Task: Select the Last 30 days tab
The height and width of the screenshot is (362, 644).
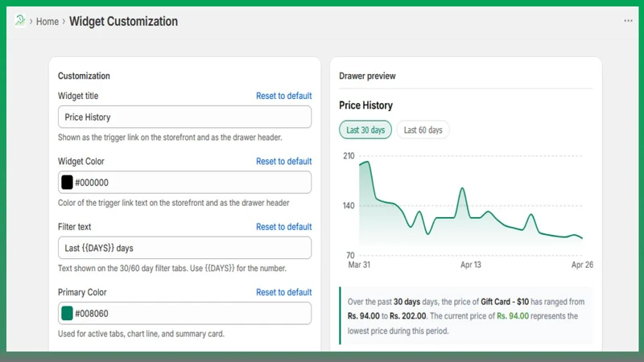Action: pyautogui.click(x=365, y=130)
